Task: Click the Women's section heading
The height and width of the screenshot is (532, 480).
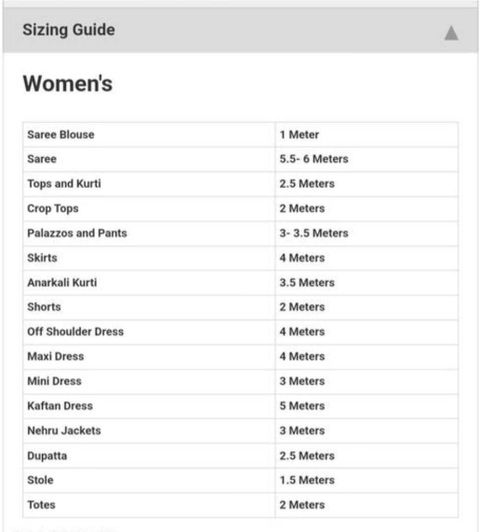Action: click(x=68, y=83)
